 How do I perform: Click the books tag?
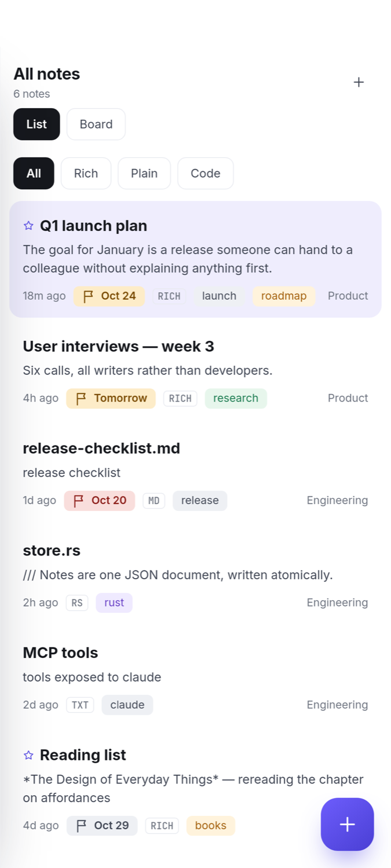point(211,826)
